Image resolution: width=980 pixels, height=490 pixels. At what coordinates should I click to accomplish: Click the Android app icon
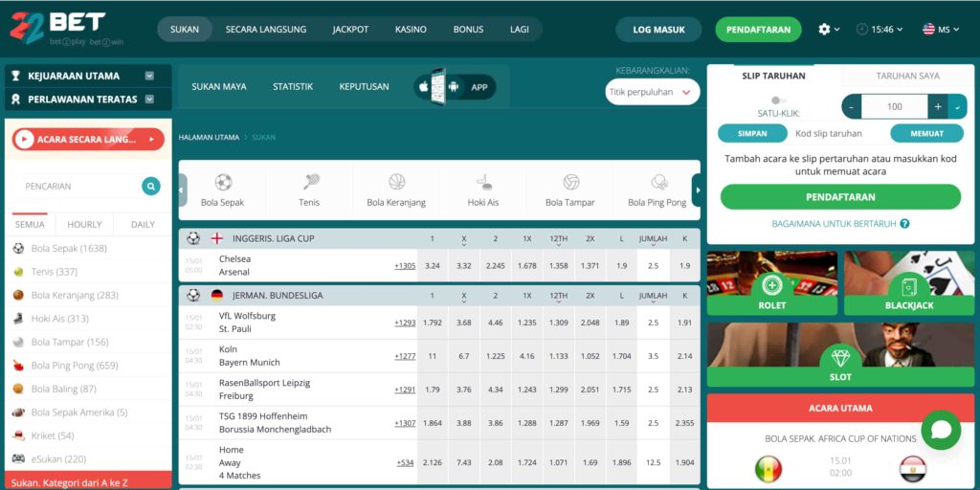pos(453,87)
